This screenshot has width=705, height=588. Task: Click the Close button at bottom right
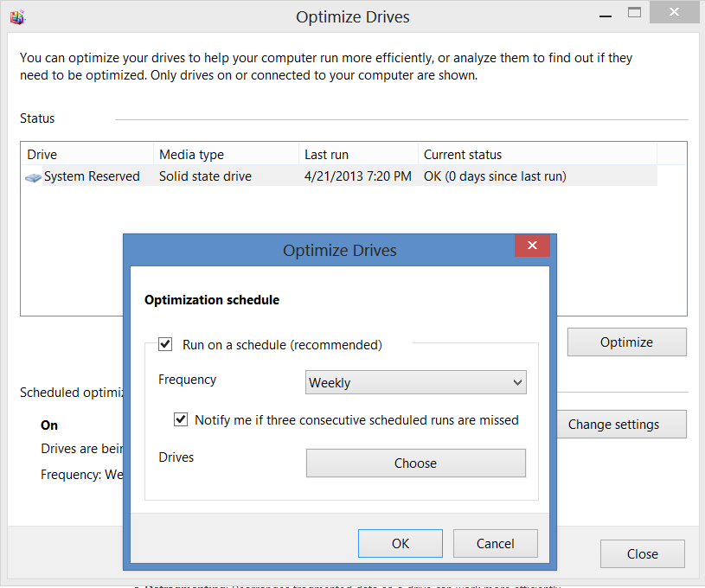pos(643,554)
